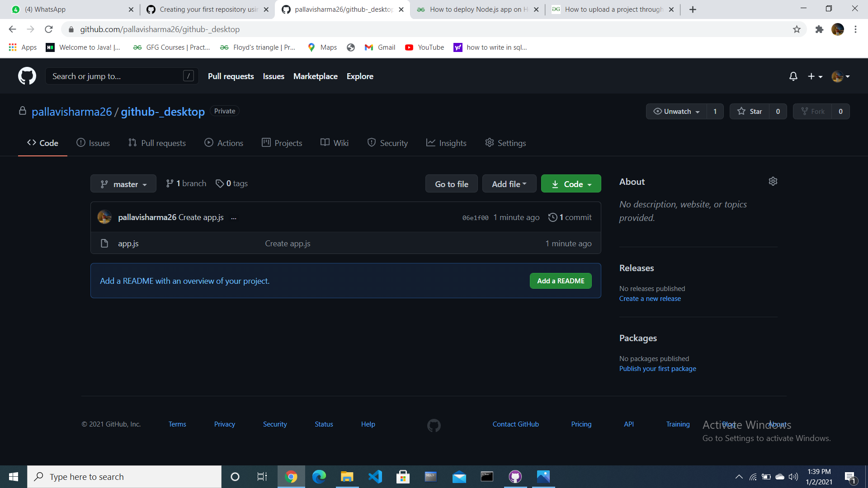The width and height of the screenshot is (868, 488).
Task: Open the Projects tab
Action: click(x=282, y=142)
